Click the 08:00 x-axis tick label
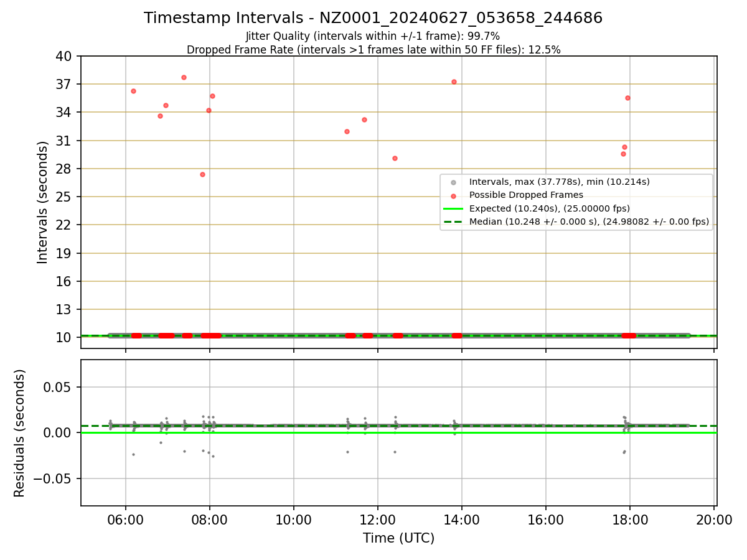The image size is (747, 560). (x=210, y=520)
